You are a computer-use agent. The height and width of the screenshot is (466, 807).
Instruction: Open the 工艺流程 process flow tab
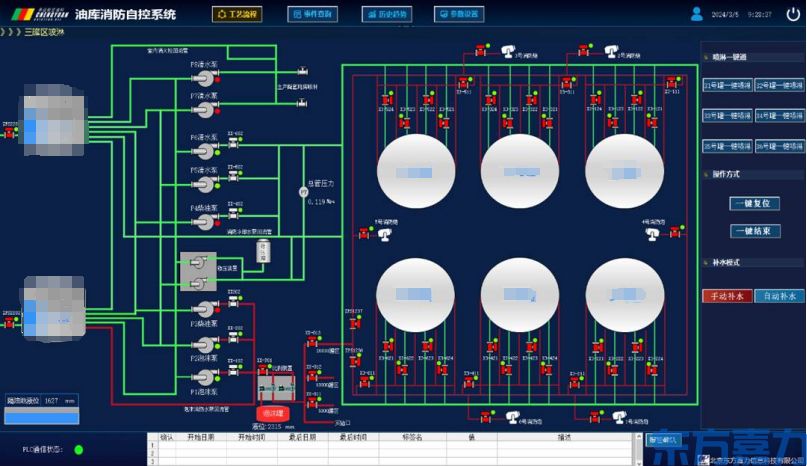[x=237, y=14]
